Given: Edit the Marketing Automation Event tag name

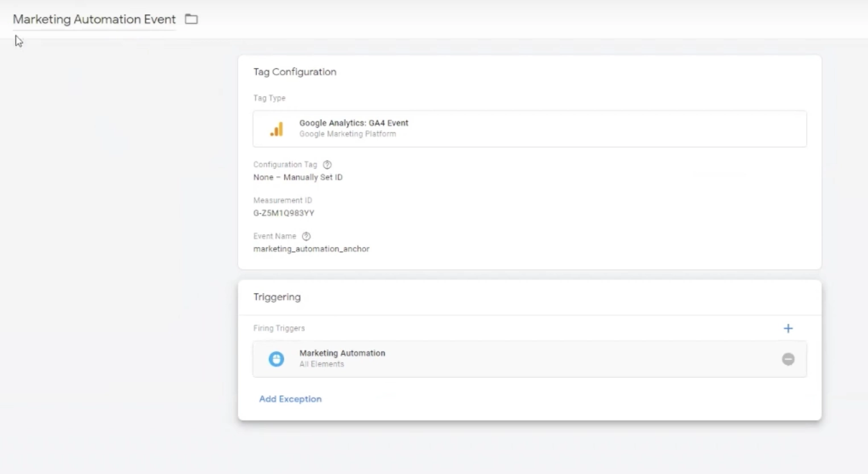Looking at the screenshot, I should tap(94, 19).
